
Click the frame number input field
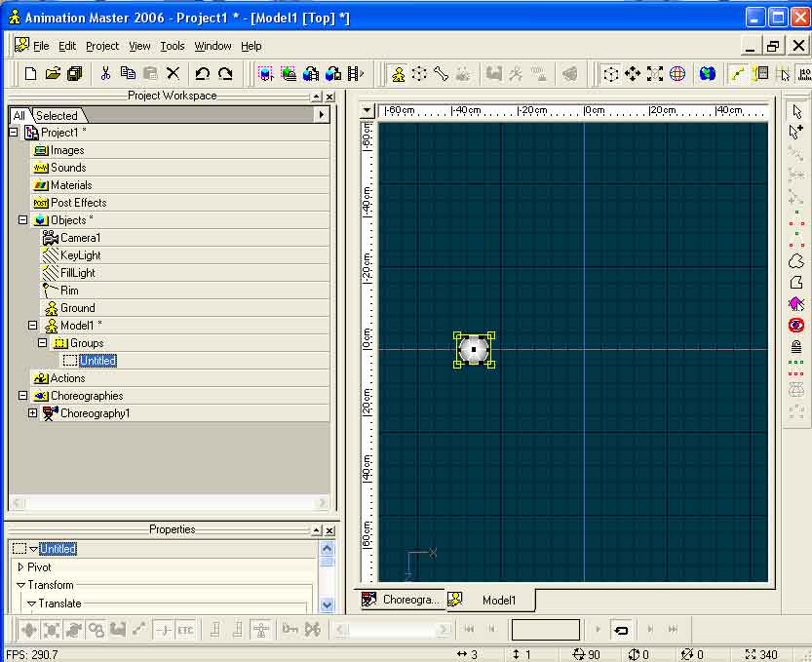[x=546, y=630]
